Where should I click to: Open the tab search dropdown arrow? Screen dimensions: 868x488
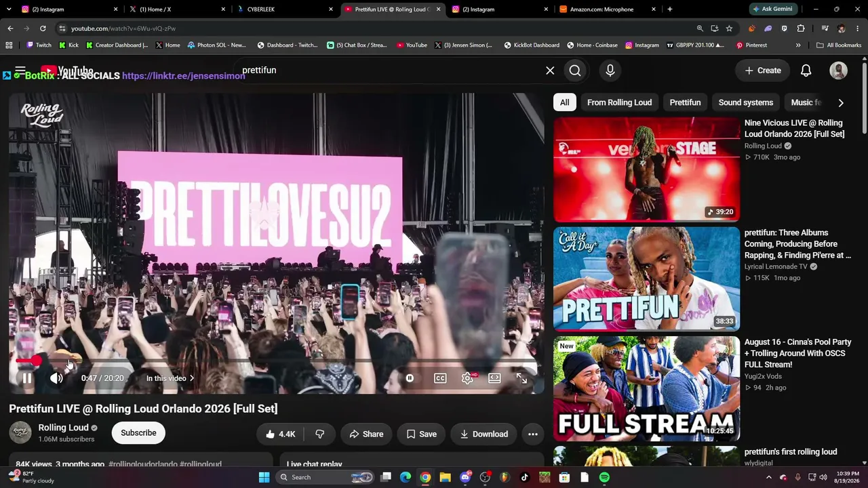(7, 9)
